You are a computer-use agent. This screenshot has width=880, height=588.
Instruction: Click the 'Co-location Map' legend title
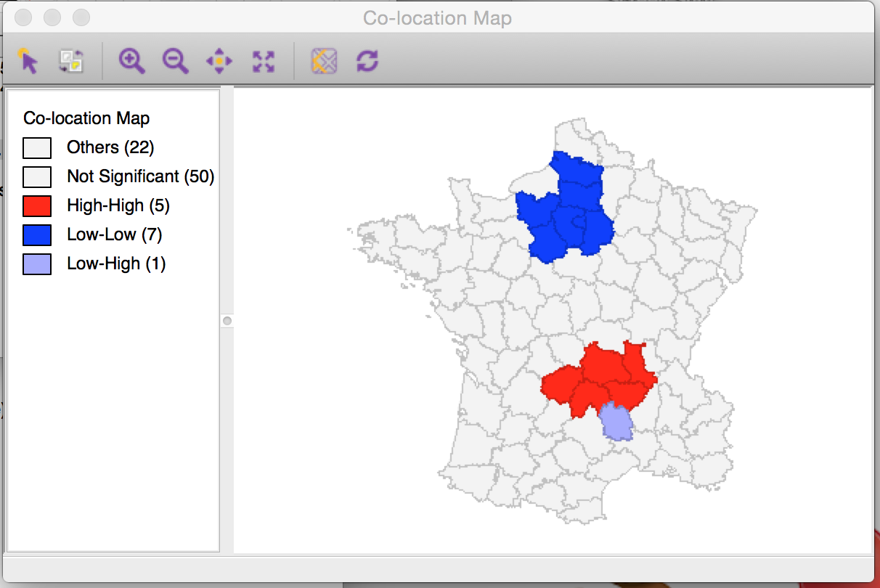tap(85, 118)
